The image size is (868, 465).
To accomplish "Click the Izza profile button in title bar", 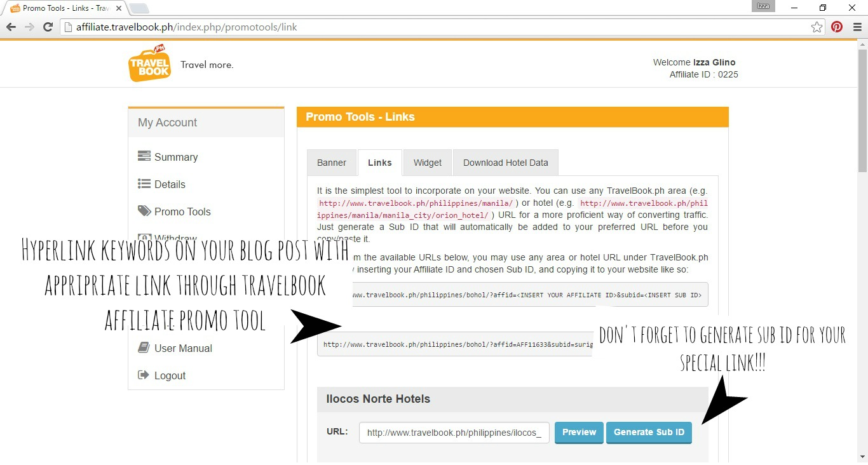I will 763,6.
